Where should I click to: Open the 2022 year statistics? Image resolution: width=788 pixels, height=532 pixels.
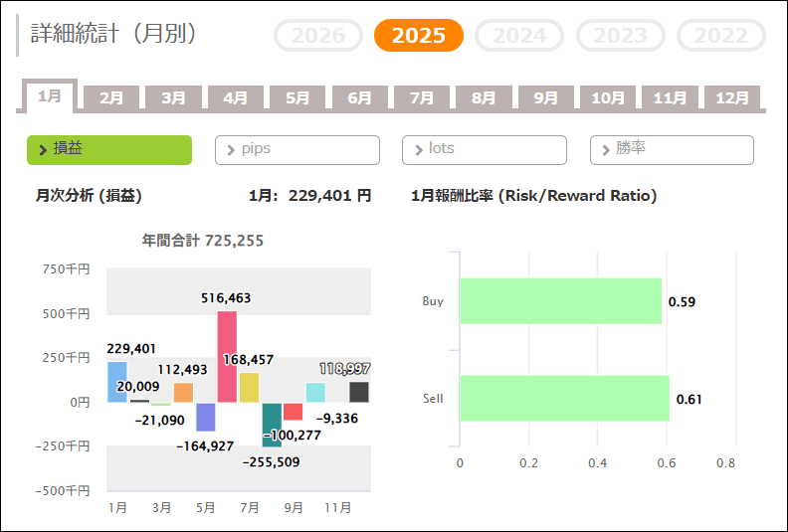pos(720,36)
